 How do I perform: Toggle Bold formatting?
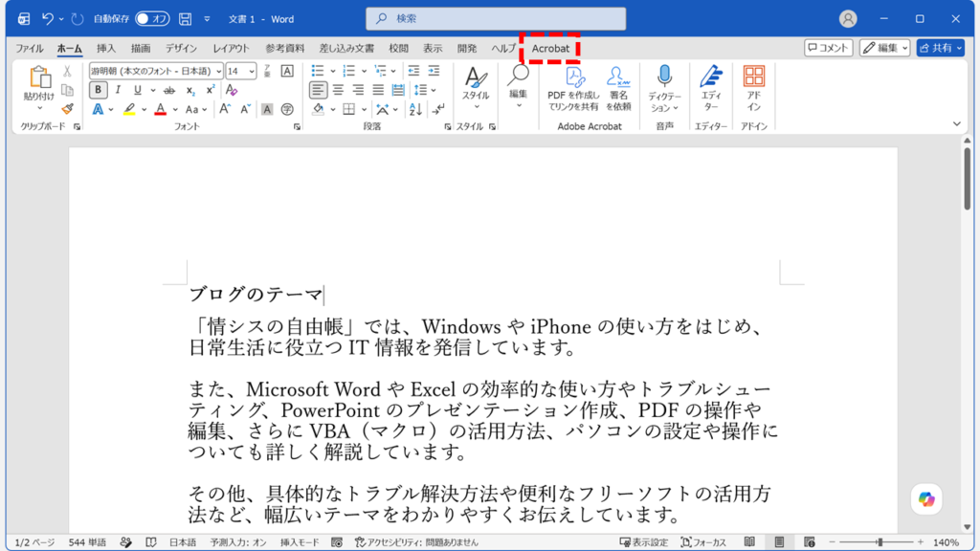click(98, 90)
